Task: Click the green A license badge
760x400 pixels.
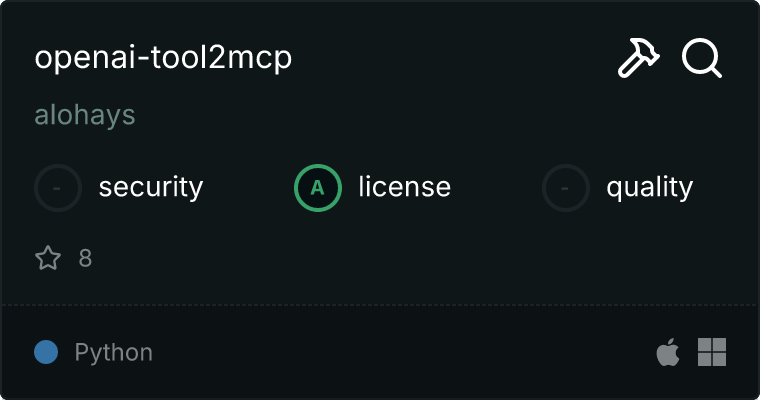Action: tap(317, 187)
